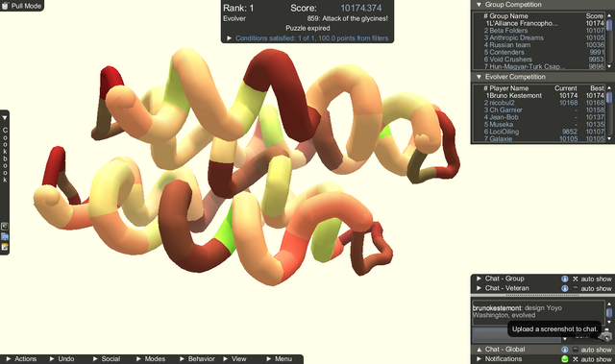The height and width of the screenshot is (364, 615).
Task: Click the Chat - Group info icon
Action: point(564,279)
